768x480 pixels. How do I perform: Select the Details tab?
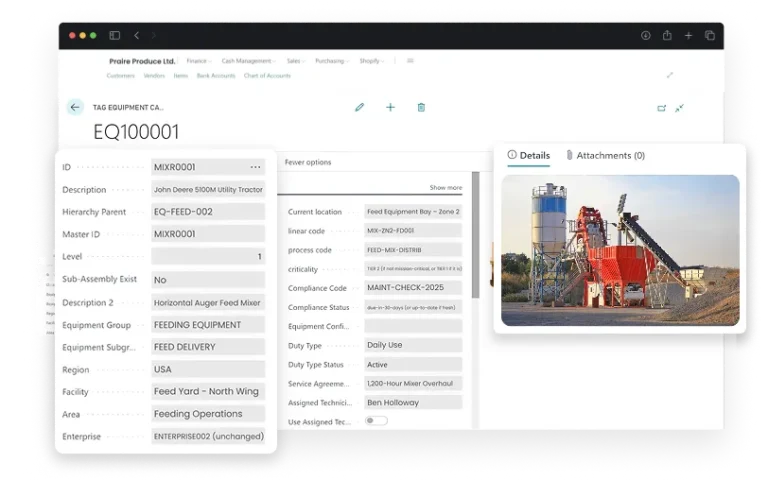(x=528, y=156)
